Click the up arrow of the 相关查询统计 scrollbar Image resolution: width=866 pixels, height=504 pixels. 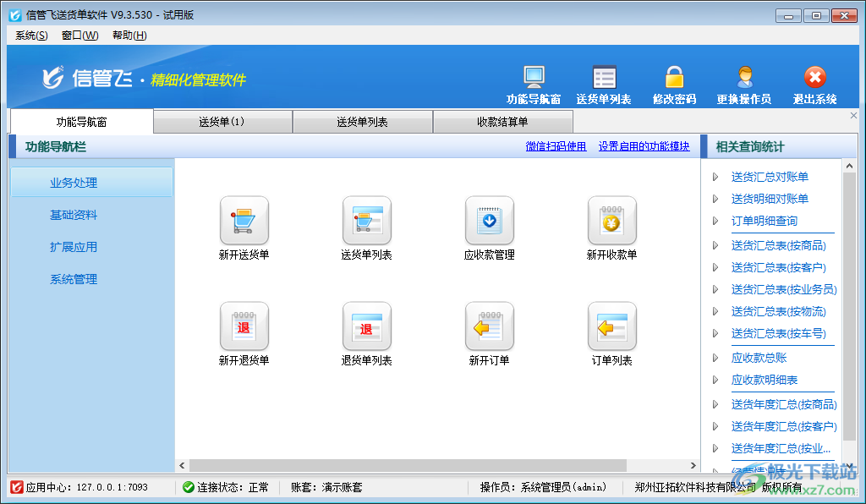pos(849,166)
